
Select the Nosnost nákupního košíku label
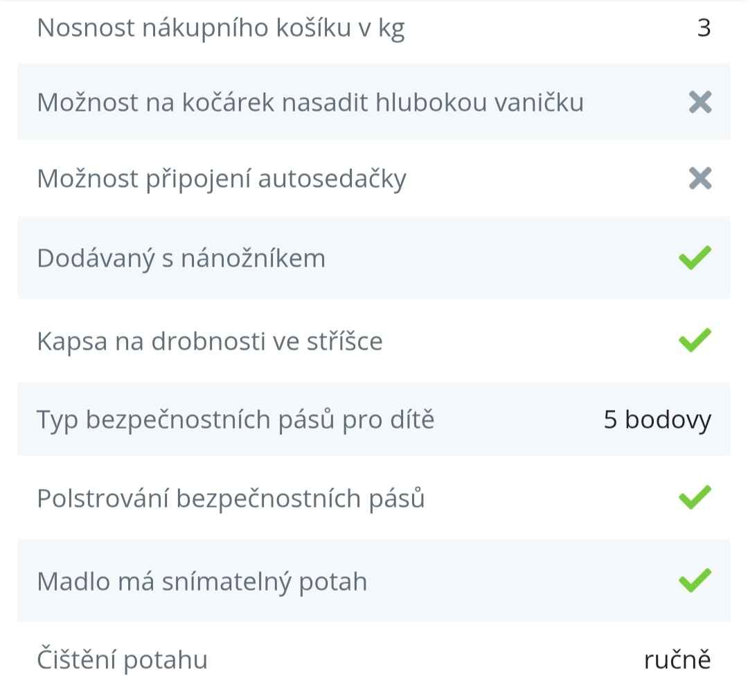click(220, 28)
